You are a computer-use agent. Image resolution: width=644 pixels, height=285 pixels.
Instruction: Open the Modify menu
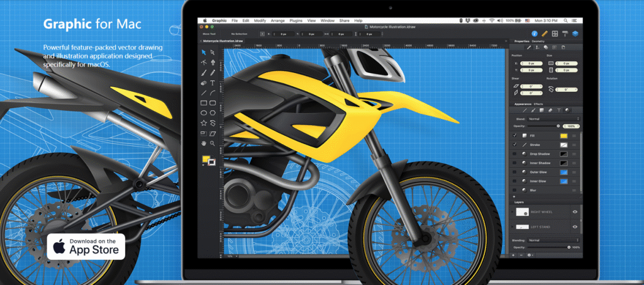(260, 20)
